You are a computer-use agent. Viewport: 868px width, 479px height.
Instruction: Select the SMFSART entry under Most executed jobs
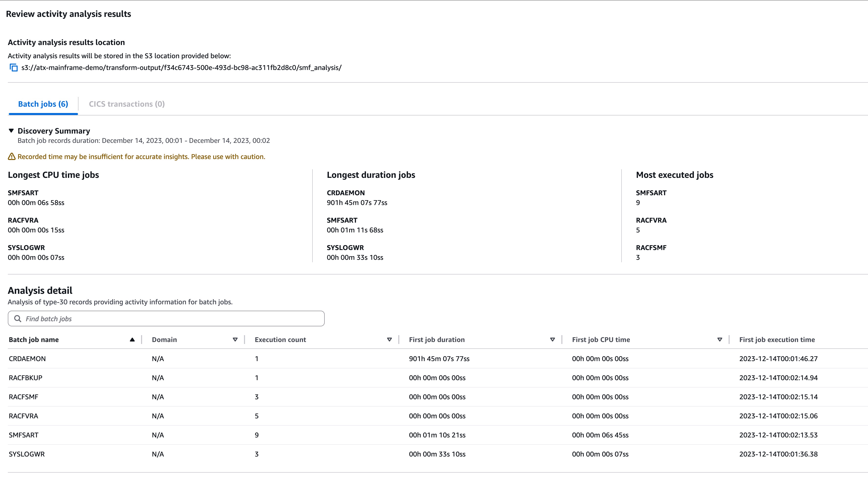[651, 193]
